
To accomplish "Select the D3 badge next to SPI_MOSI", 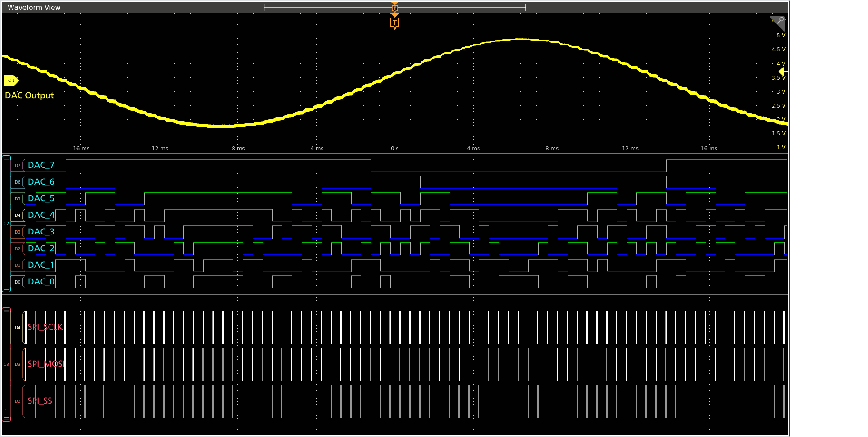I will click(17, 365).
